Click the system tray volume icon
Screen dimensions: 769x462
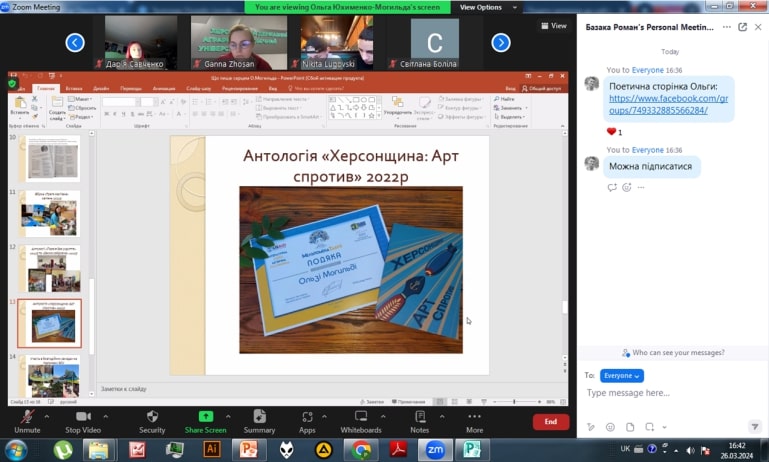click(x=691, y=450)
